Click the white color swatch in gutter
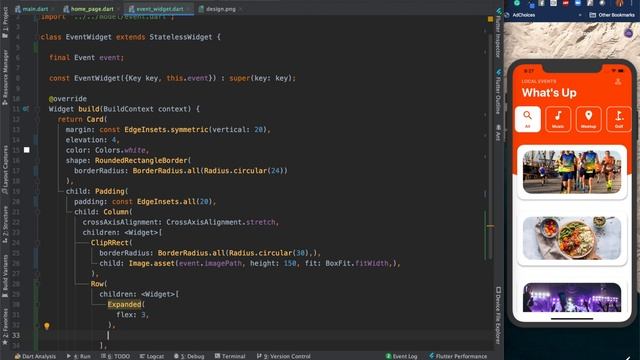The image size is (640, 360). coord(27,150)
